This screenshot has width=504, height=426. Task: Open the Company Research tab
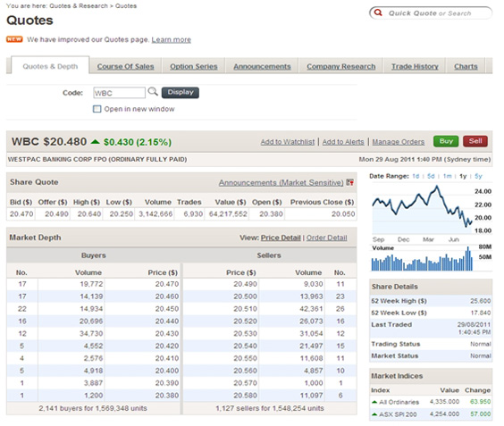click(x=341, y=66)
